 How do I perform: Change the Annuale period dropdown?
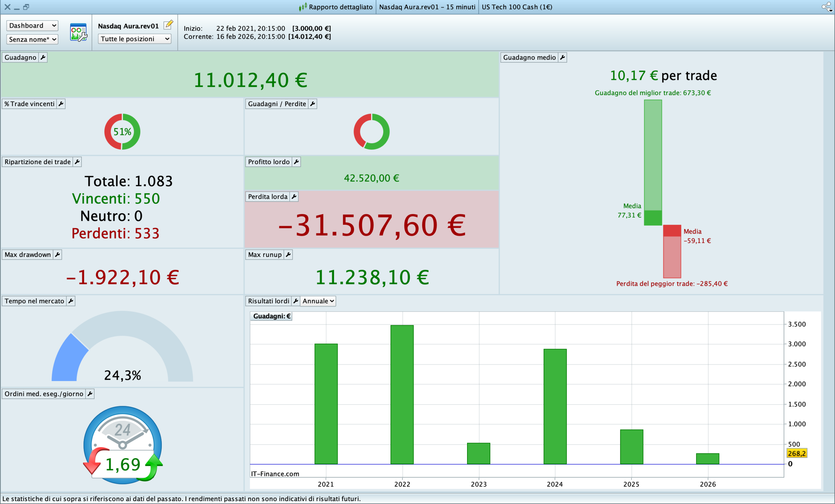coord(318,301)
